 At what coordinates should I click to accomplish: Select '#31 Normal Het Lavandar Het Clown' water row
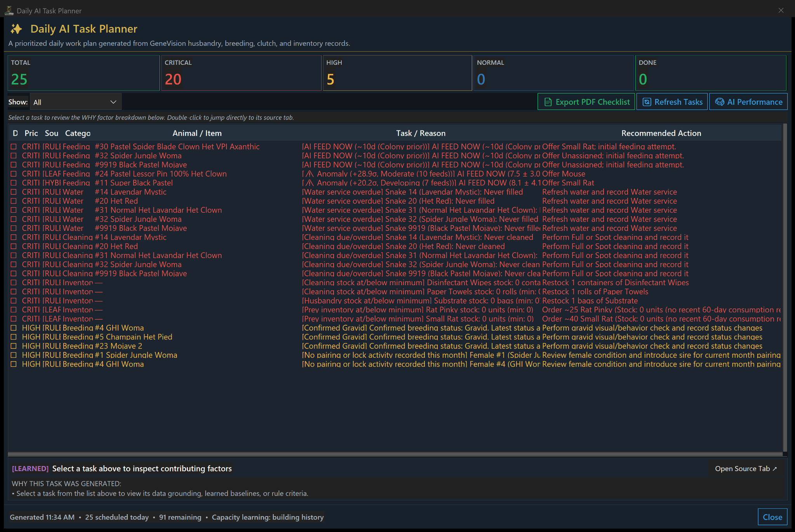click(395, 210)
